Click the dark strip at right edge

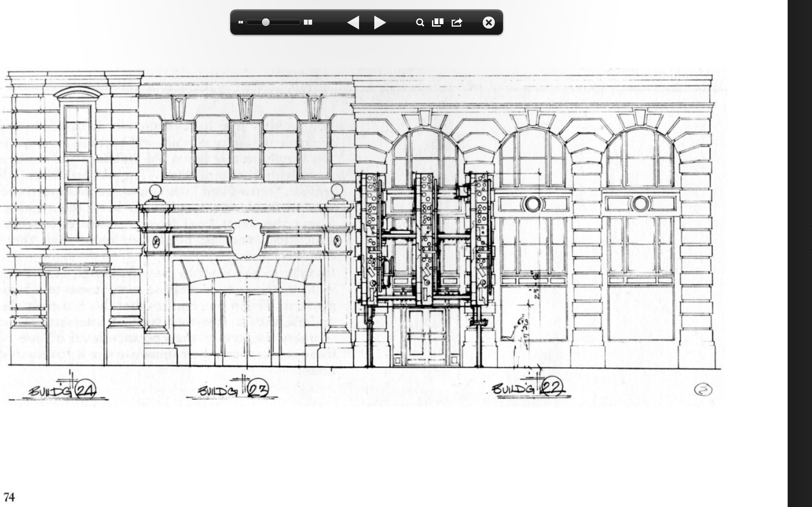click(x=800, y=253)
